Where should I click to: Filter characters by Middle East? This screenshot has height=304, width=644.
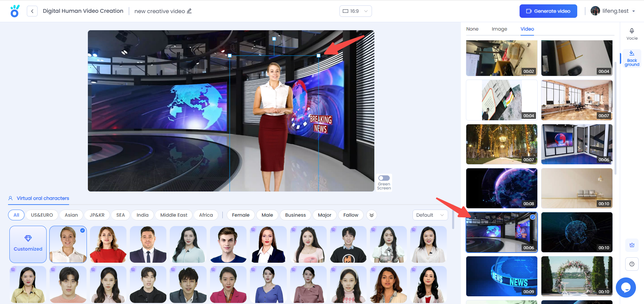point(174,215)
